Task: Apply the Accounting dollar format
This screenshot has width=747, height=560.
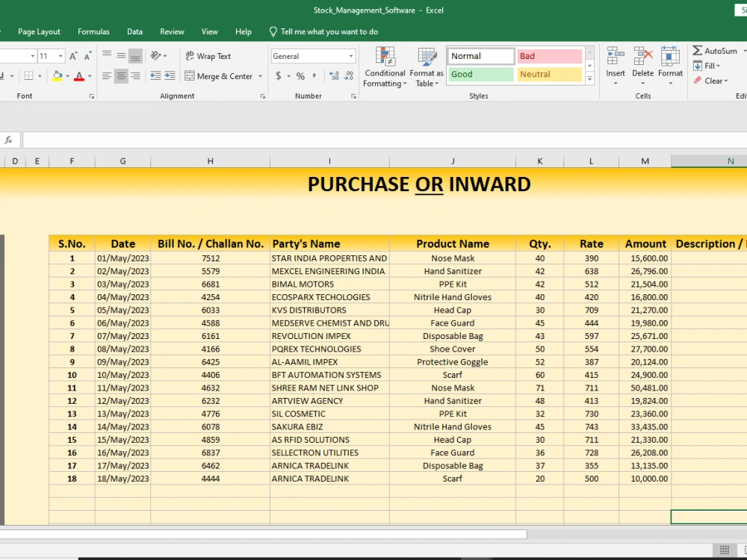Action: pyautogui.click(x=278, y=75)
